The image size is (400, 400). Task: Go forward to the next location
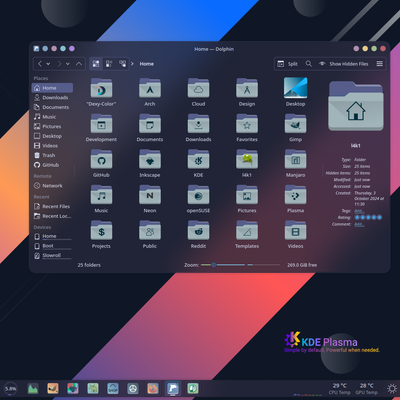pos(59,64)
